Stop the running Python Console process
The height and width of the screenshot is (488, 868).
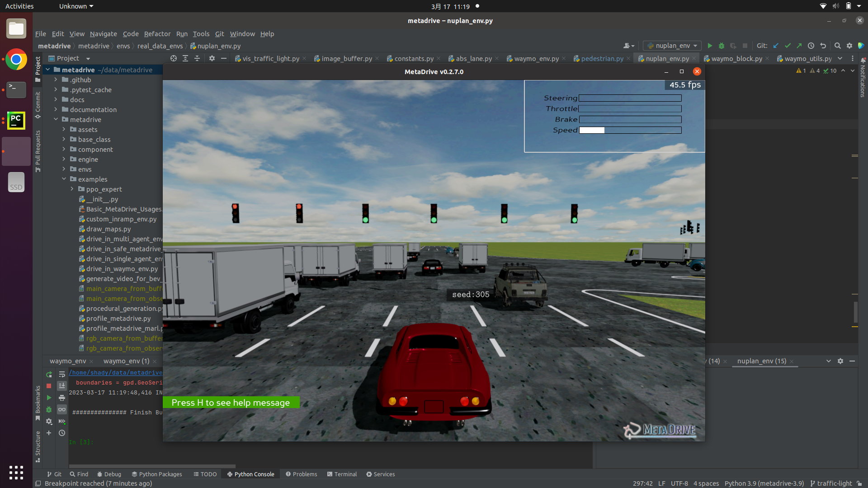49,386
